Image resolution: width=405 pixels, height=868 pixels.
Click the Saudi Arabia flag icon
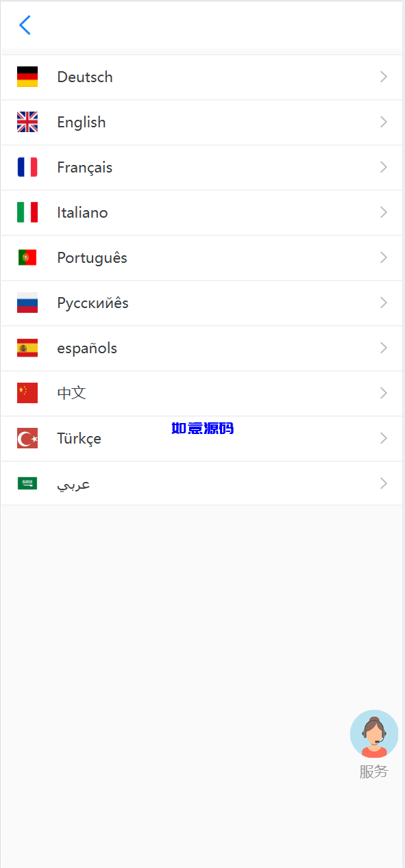27,483
